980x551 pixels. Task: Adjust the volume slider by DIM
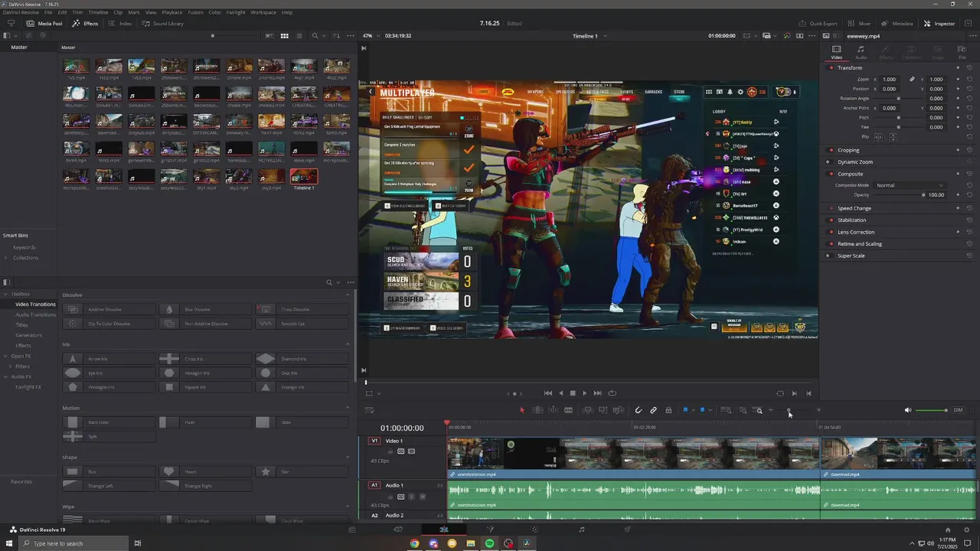coord(946,410)
